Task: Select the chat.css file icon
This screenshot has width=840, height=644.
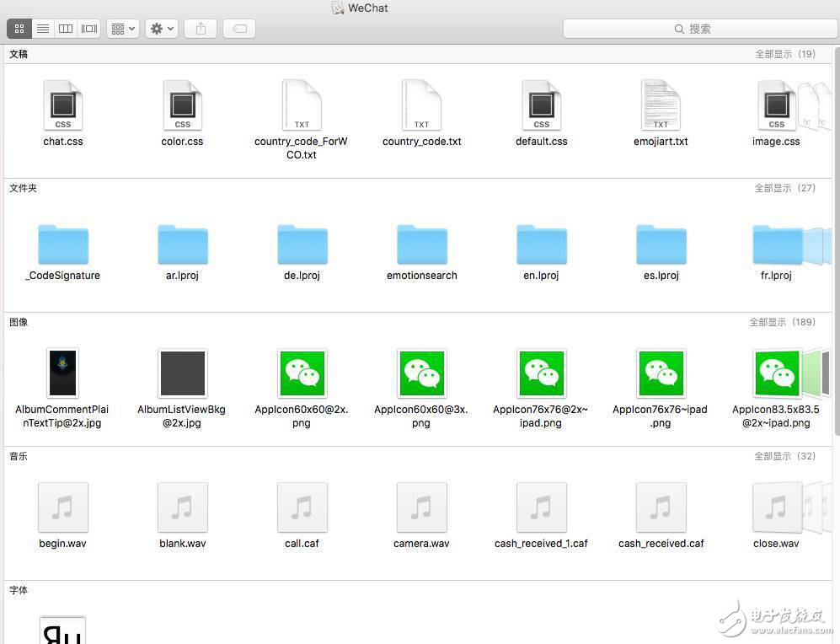Action: point(63,105)
